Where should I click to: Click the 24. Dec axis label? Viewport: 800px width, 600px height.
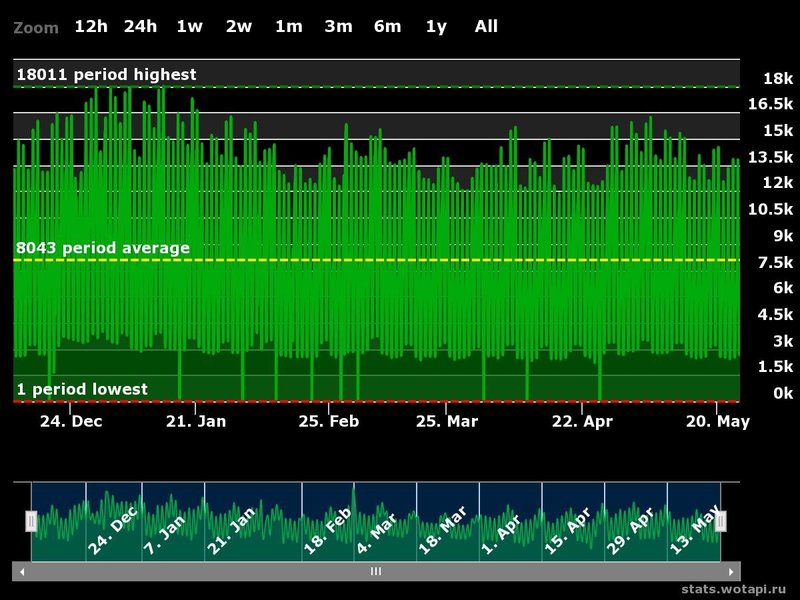point(71,422)
